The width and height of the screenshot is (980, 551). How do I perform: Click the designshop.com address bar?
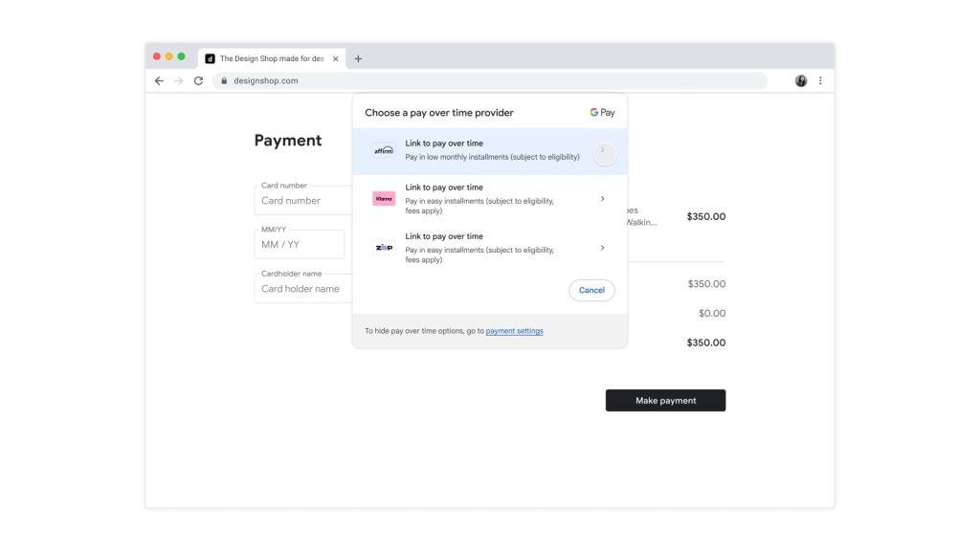(x=479, y=81)
